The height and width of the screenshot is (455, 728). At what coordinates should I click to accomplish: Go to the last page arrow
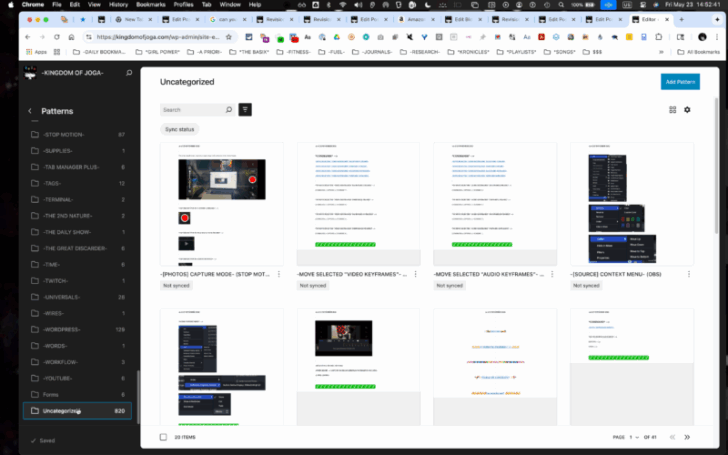[687, 437]
